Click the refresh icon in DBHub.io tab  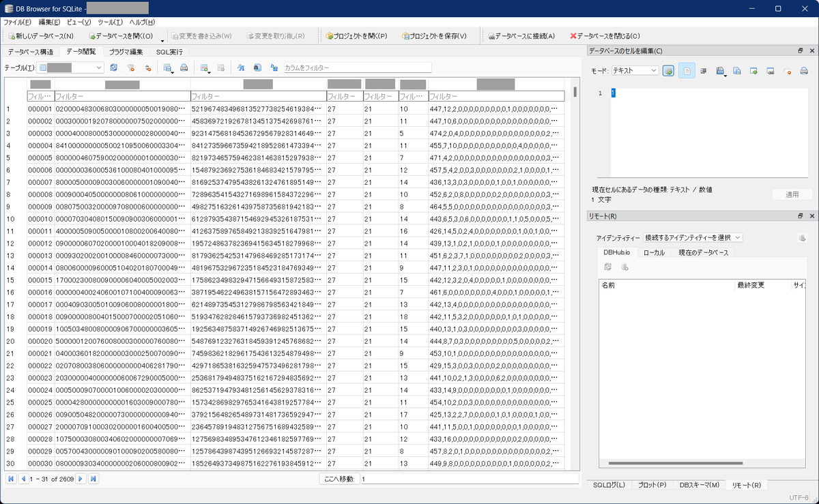point(607,267)
